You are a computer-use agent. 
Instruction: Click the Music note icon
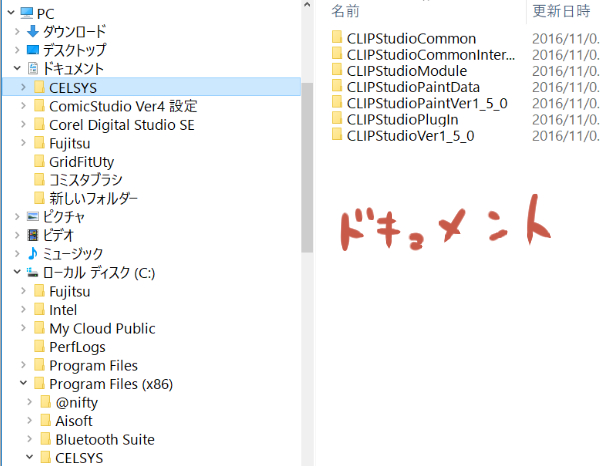(x=33, y=253)
